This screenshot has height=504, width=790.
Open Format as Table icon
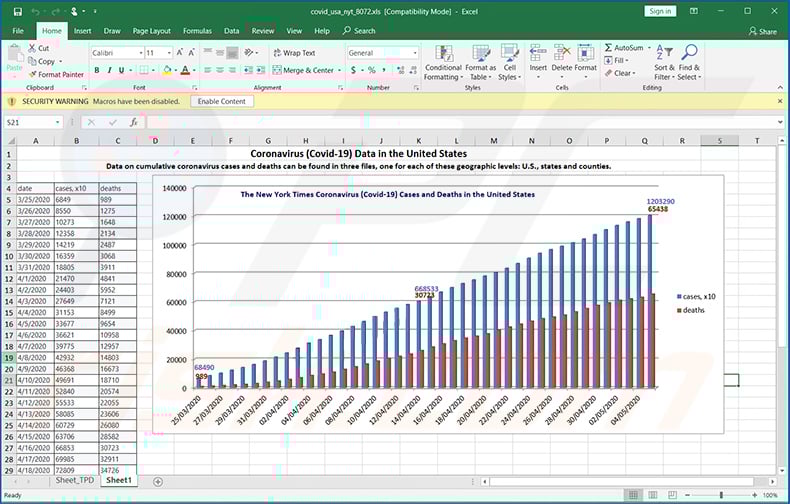coord(481,53)
